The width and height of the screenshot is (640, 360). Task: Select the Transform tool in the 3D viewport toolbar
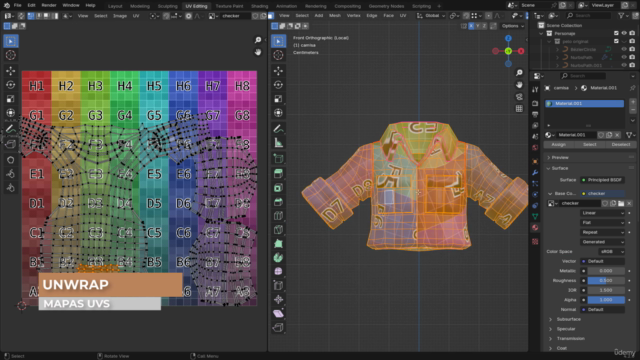point(278,113)
